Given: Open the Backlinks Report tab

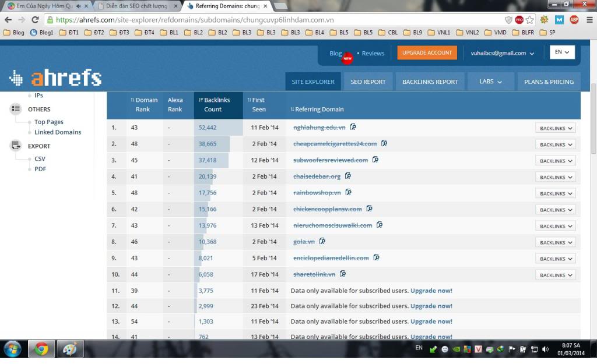Looking at the screenshot, I should (x=430, y=82).
